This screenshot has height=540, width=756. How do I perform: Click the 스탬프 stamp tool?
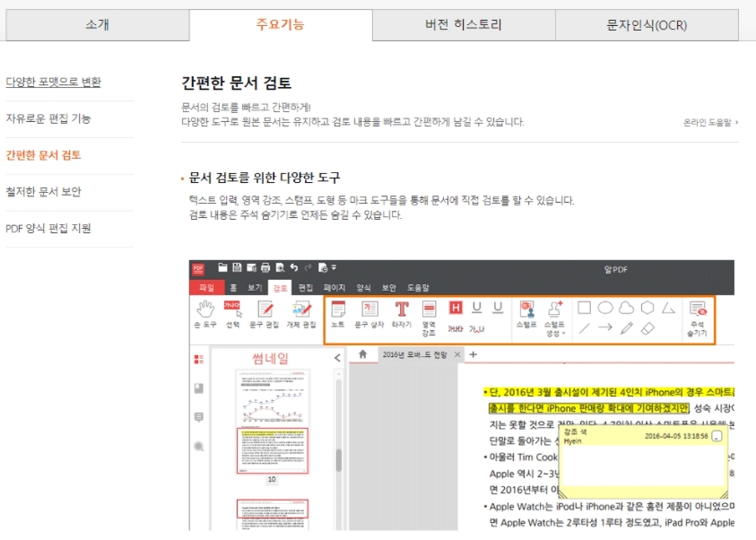point(526,314)
